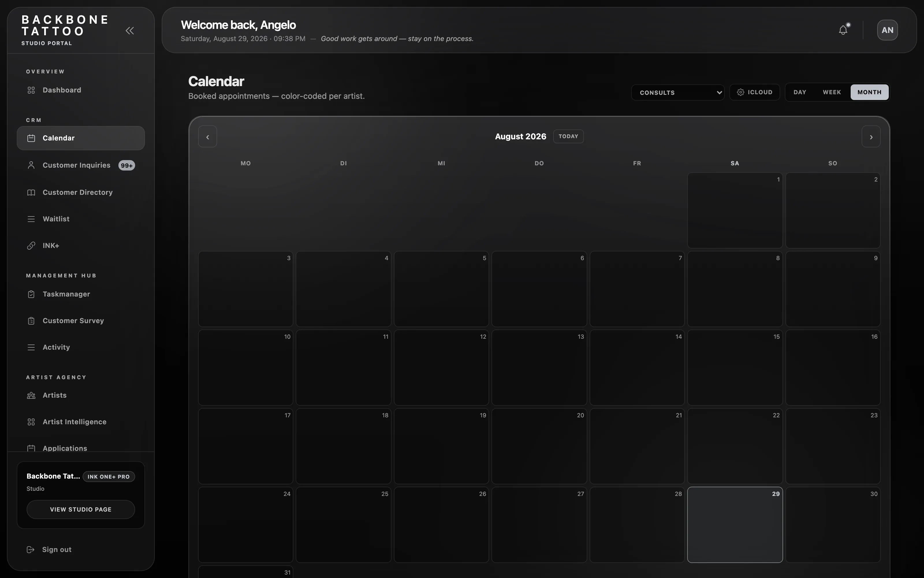Click the 'Backbone Tat...' studio name
Viewport: 924px width, 578px height.
click(53, 476)
